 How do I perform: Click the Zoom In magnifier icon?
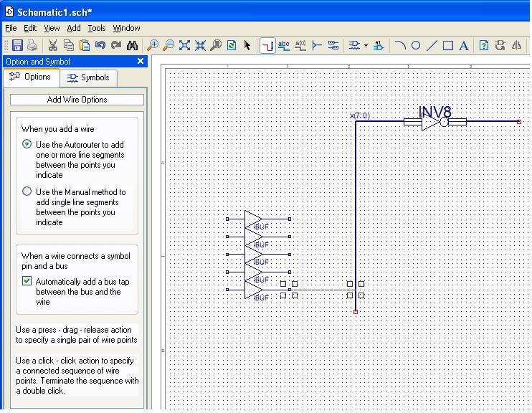point(153,45)
